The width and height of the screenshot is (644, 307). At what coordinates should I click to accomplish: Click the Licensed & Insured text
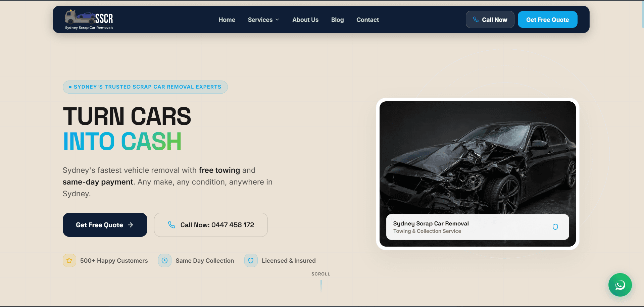click(x=289, y=261)
